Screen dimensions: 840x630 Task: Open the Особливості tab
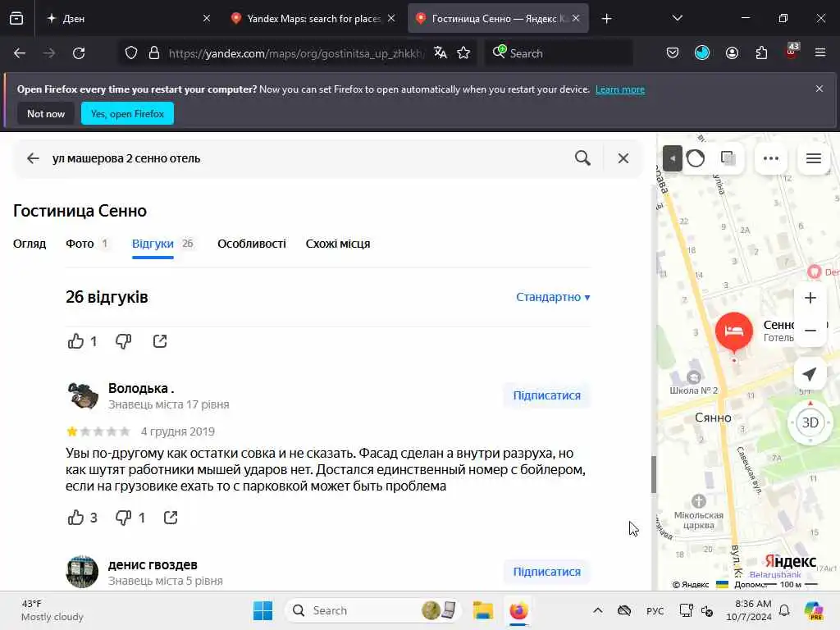pyautogui.click(x=252, y=244)
